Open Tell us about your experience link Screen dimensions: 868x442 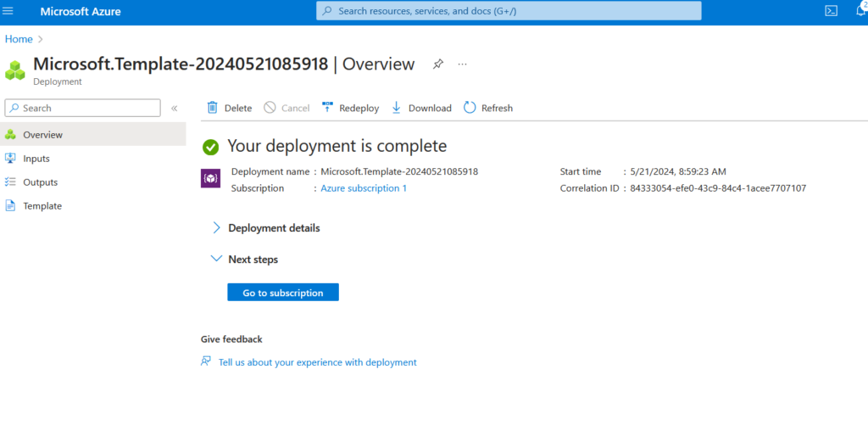[318, 362]
